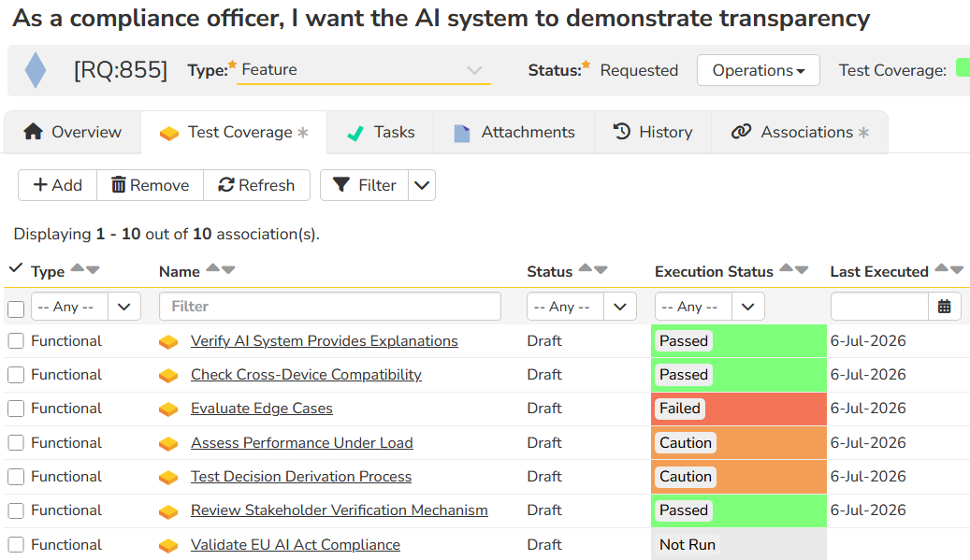Sort Name column descending arrow
970x560 pixels.
click(x=228, y=269)
